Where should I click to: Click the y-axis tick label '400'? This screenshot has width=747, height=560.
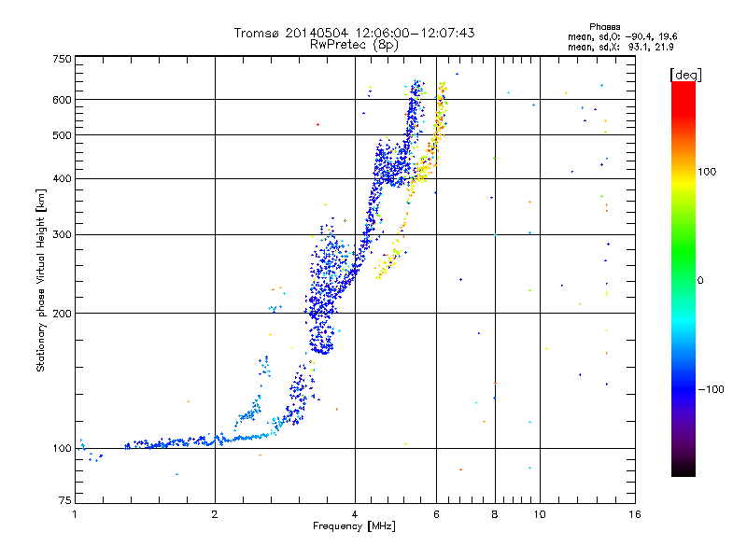coord(62,179)
